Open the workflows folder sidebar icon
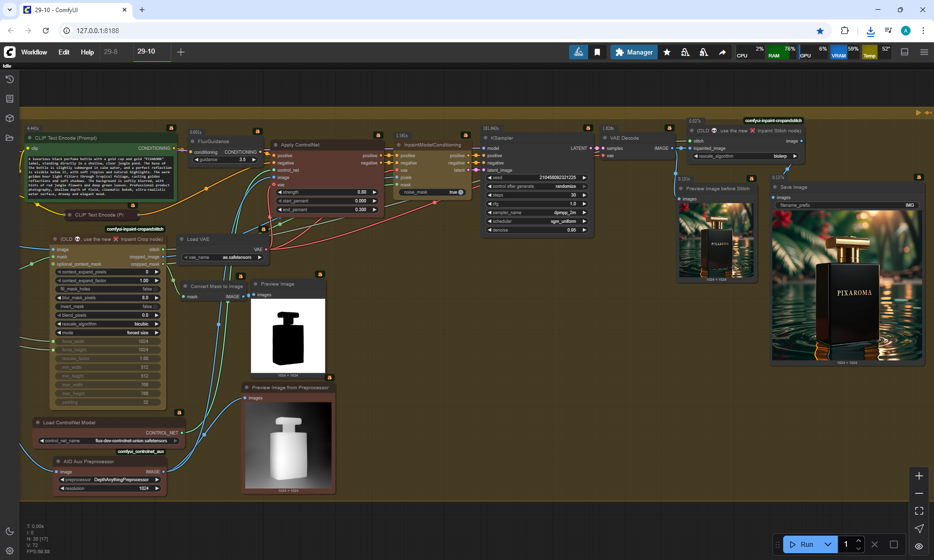This screenshot has height=560, width=934. point(10,138)
